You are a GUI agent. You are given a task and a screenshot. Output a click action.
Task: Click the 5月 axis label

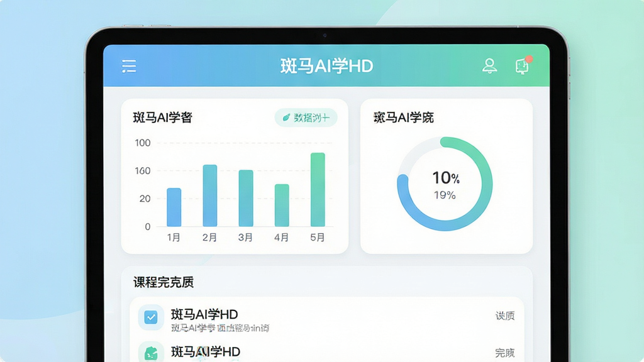(x=318, y=237)
